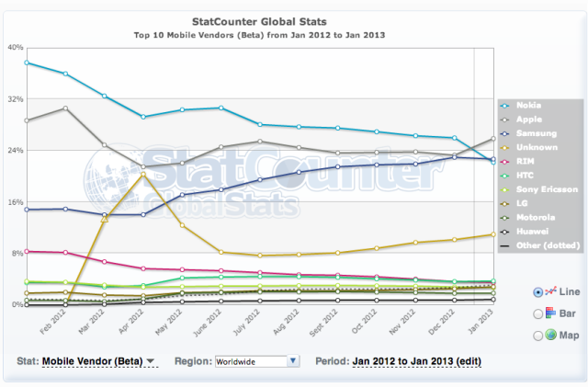This screenshot has height=387, width=588.
Task: Open the Mobile Vendor (Beta) stat dropdown
Action: click(98, 361)
